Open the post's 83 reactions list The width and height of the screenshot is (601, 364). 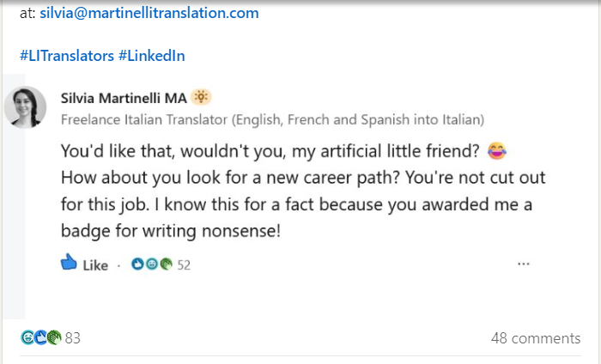click(72, 338)
